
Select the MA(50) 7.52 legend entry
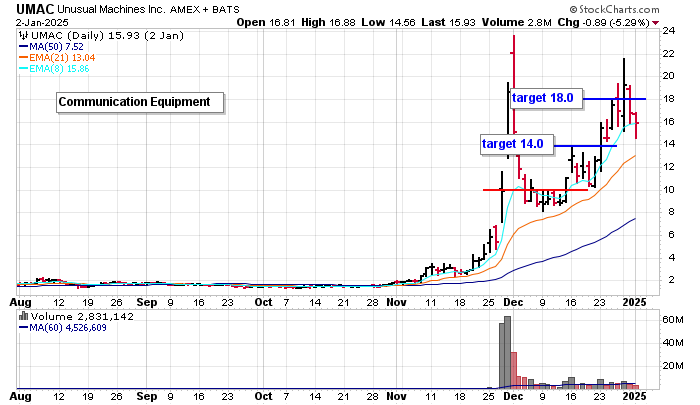(x=51, y=47)
